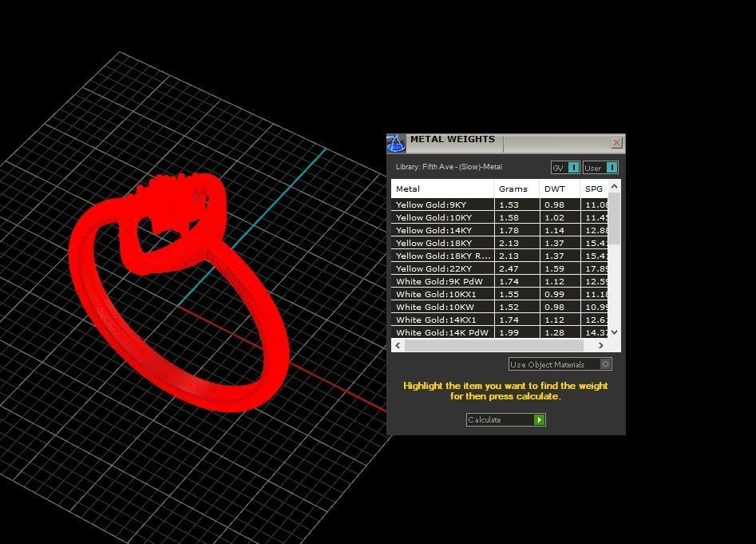Sort by the Metal column header
756x544 pixels.
442,189
